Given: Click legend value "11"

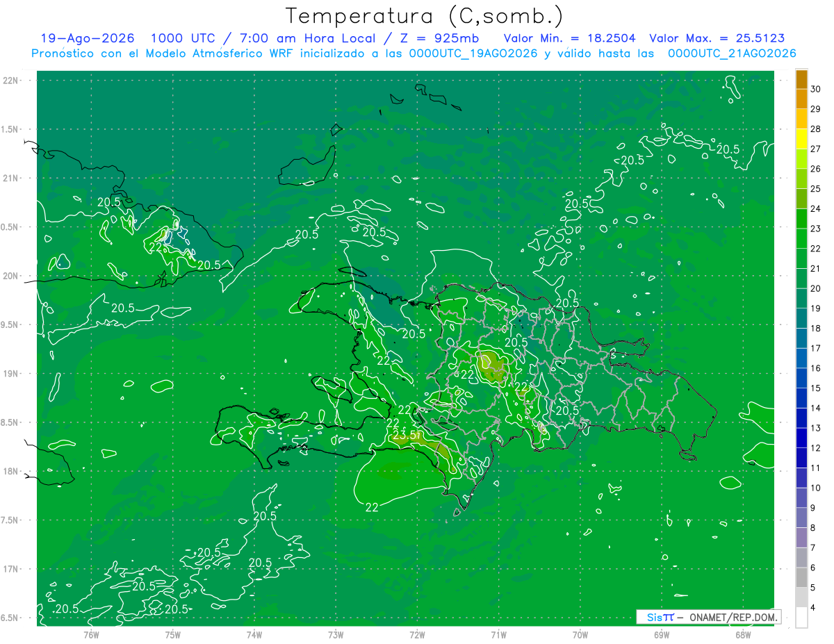Looking at the screenshot, I should coord(816,468).
